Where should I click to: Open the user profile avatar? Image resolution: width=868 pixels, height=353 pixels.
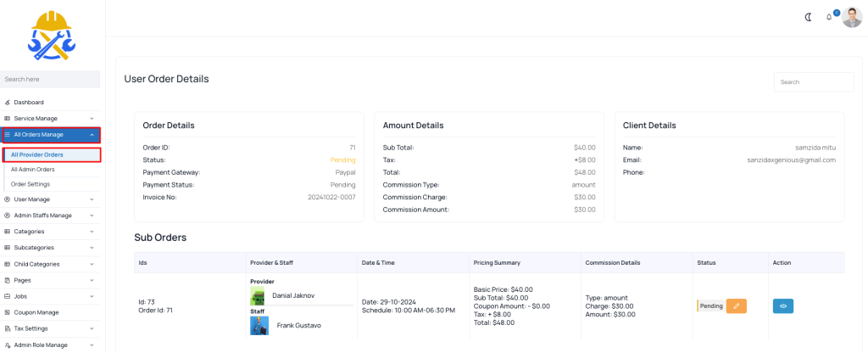coord(852,17)
